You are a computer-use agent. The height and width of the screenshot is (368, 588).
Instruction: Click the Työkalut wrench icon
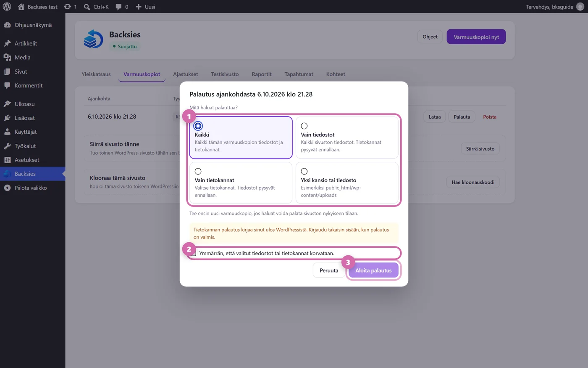coord(7,146)
